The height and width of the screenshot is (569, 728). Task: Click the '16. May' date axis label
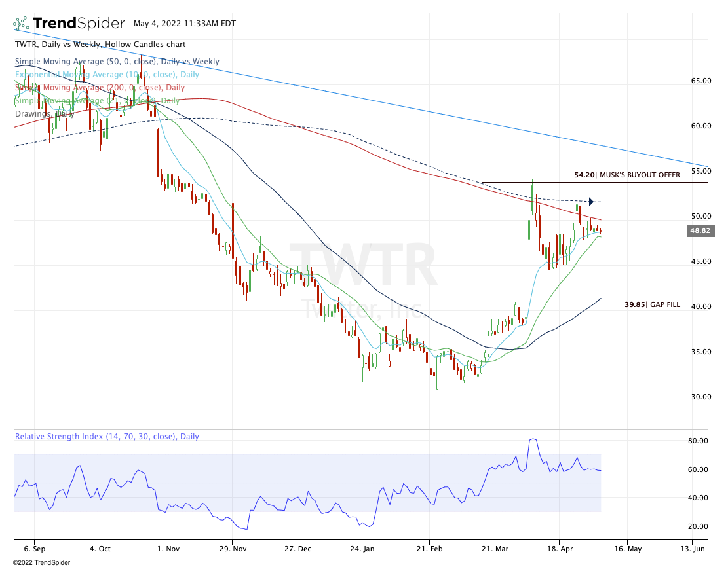[x=628, y=549]
